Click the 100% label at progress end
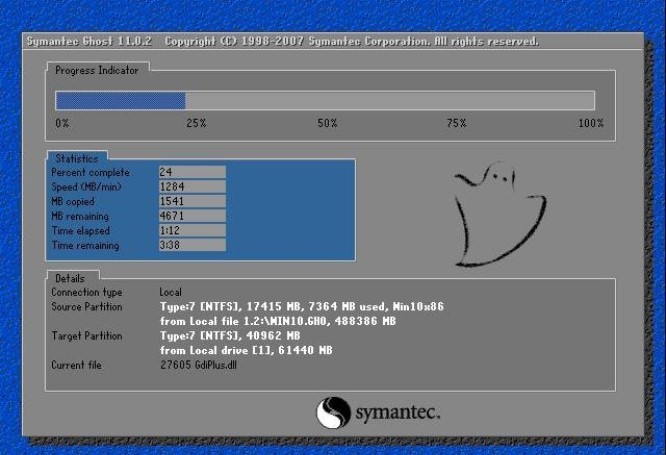The width and height of the screenshot is (666, 455). pyautogui.click(x=590, y=122)
